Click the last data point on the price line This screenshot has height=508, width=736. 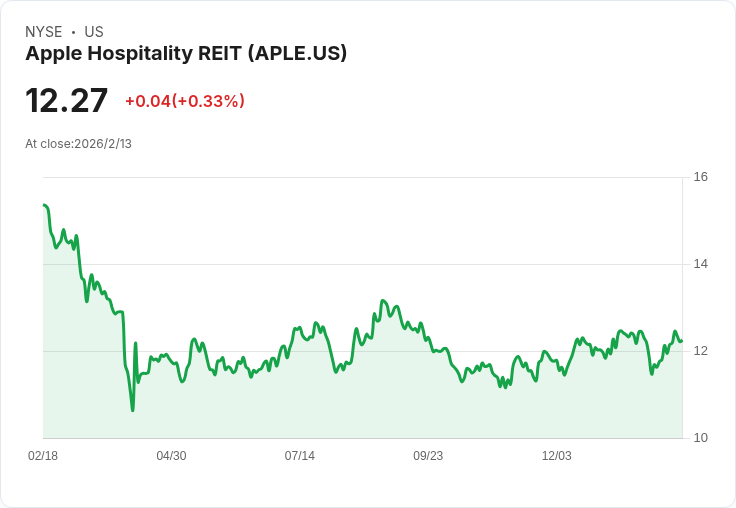[681, 341]
